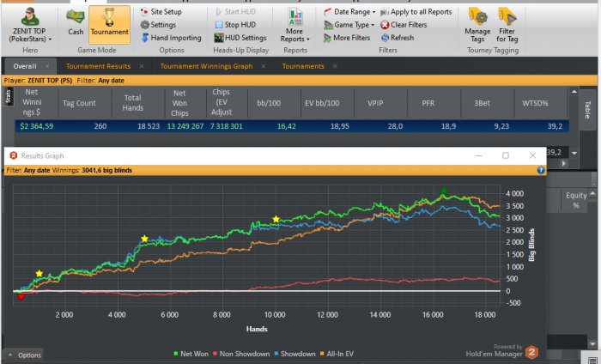Refresh the report data
Image resolution: width=601 pixels, height=364 pixels.
(x=398, y=38)
